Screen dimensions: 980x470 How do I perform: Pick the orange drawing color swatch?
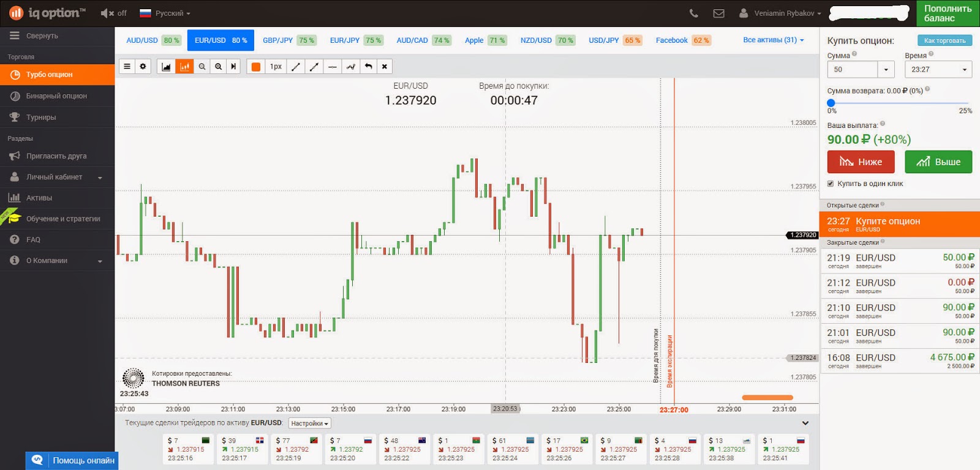[256, 66]
